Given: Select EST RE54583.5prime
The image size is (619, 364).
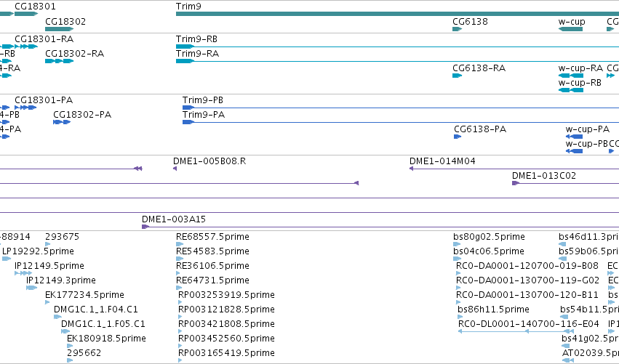Looking at the screenshot, I should coord(212,251).
